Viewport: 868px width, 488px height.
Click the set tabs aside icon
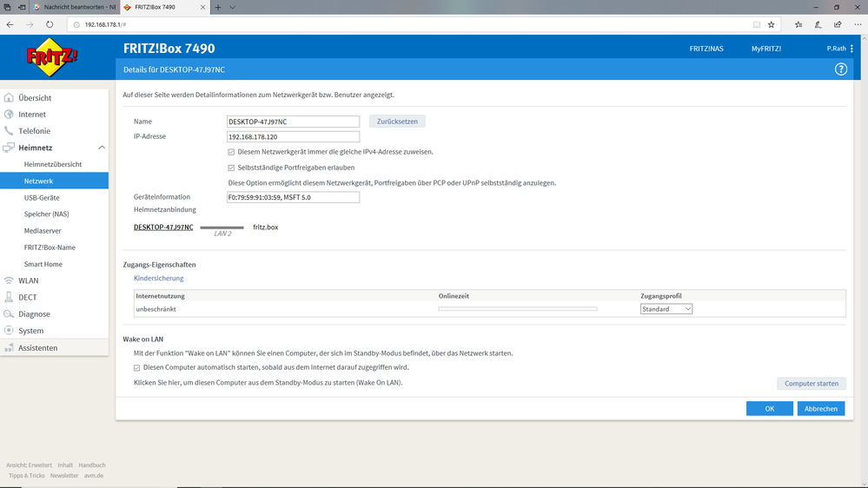click(22, 7)
